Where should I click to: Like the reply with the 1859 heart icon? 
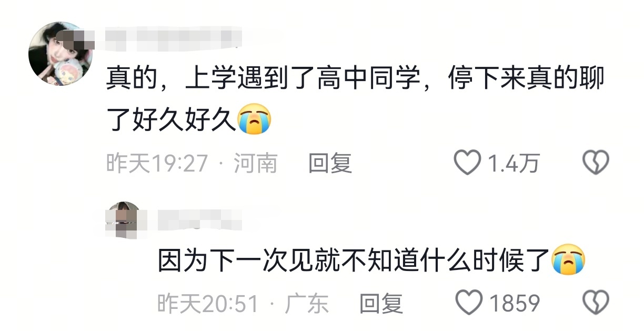tap(468, 303)
